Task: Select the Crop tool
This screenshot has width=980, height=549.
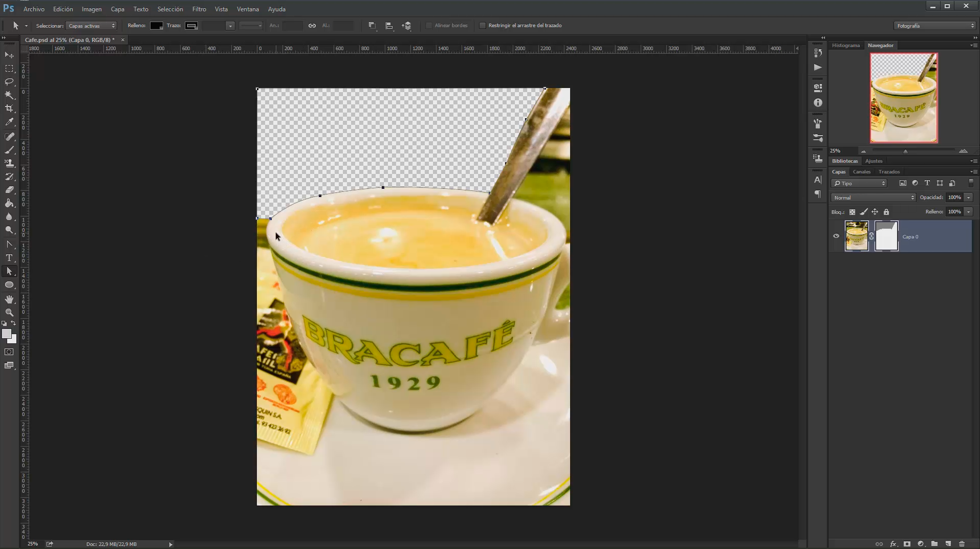Action: click(9, 108)
